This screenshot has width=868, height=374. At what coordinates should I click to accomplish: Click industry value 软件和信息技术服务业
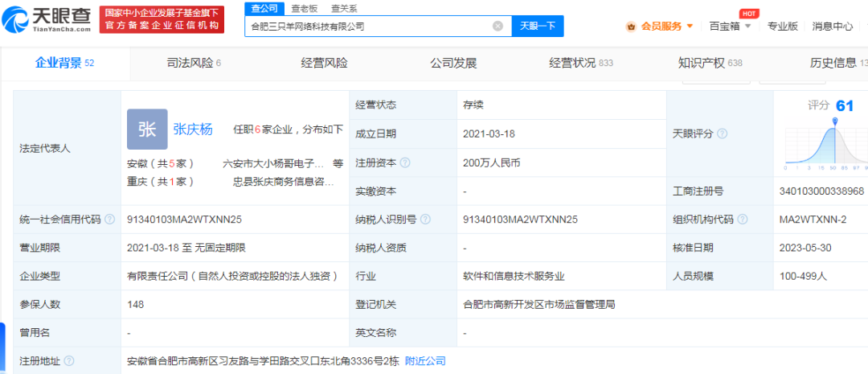(x=514, y=276)
